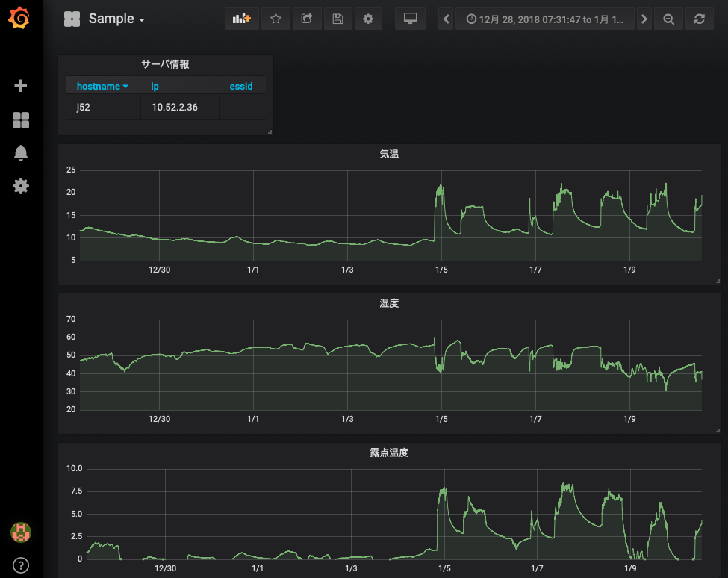Click the user avatar in sidebar

tap(21, 532)
